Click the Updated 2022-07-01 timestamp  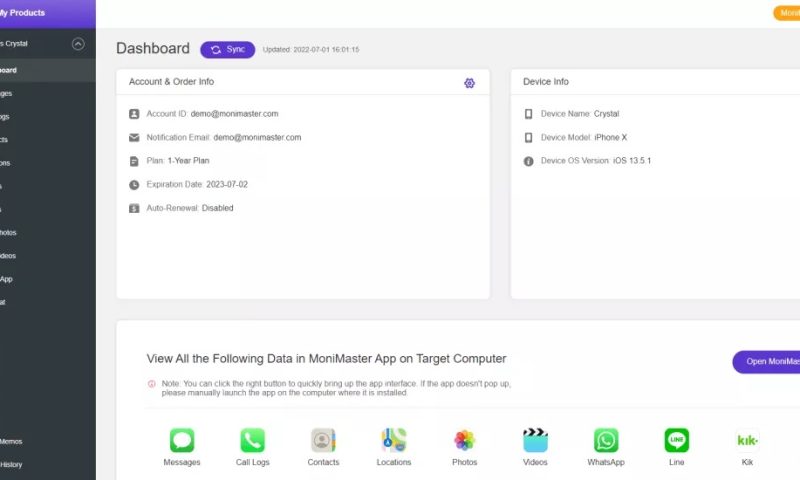tap(311, 49)
